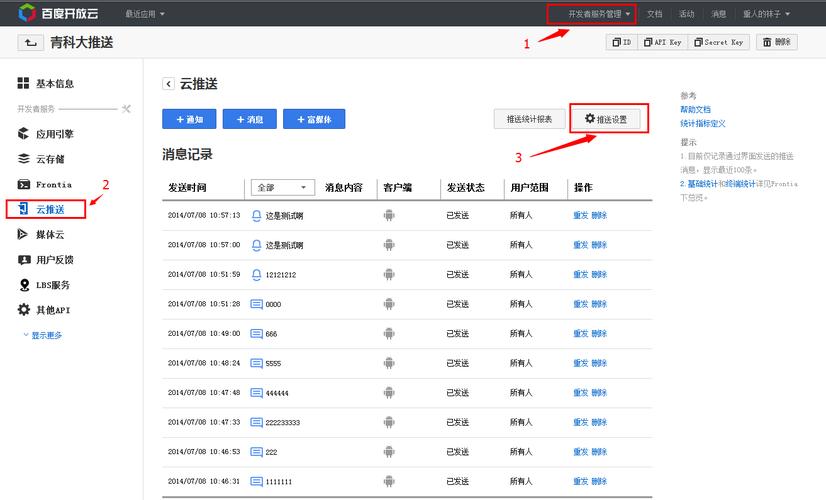This screenshot has height=500, width=826.
Task: Click 删除 for the 12121212 message
Action: [599, 274]
